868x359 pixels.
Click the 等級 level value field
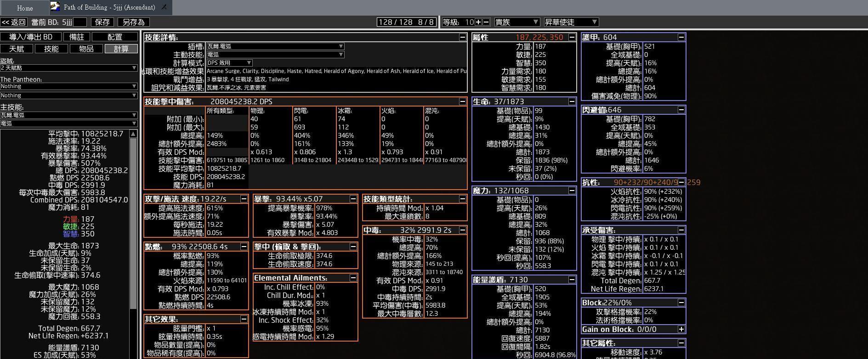[x=469, y=22]
